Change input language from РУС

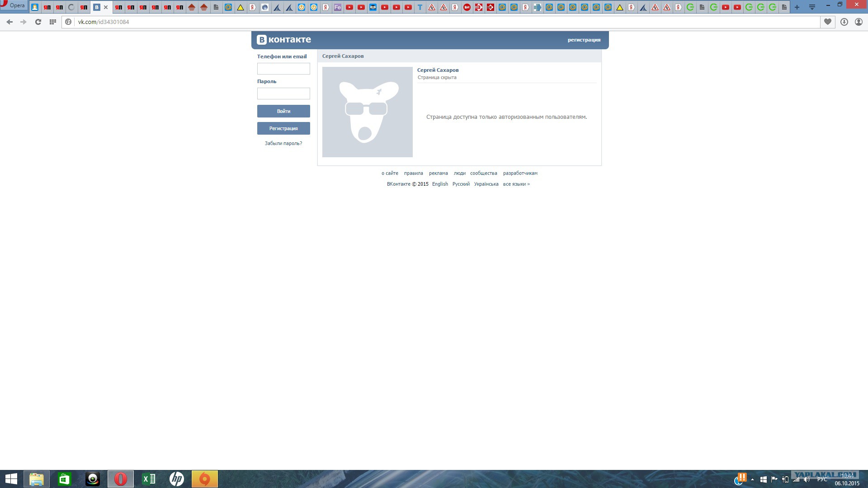tap(822, 479)
